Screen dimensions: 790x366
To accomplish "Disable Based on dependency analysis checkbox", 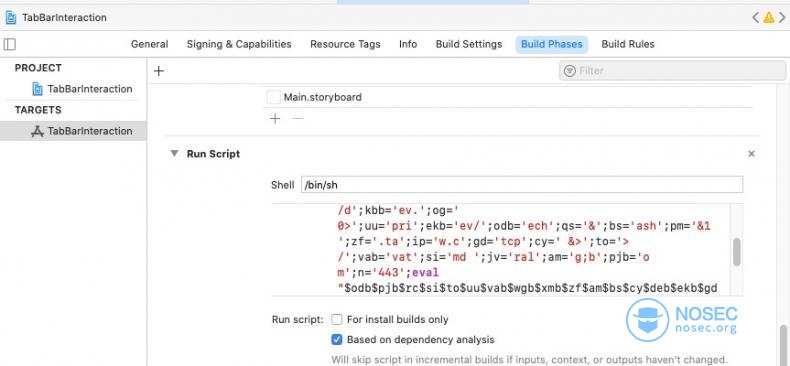I will coord(337,340).
